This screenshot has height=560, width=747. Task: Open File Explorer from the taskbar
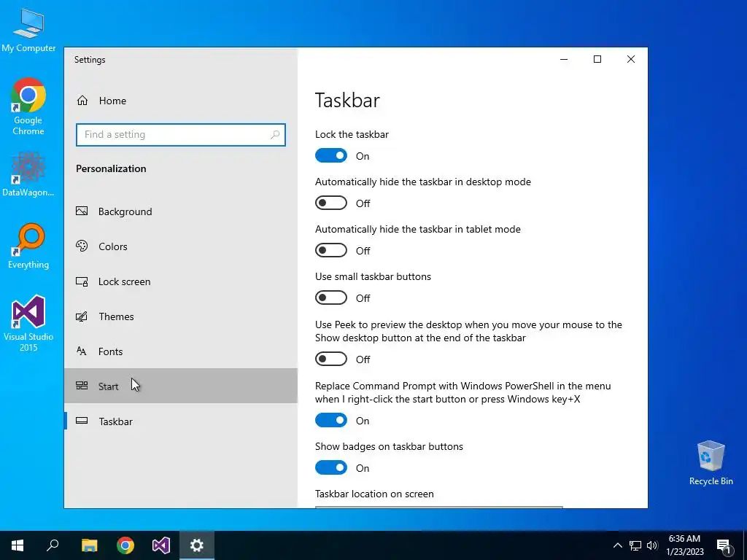89,545
